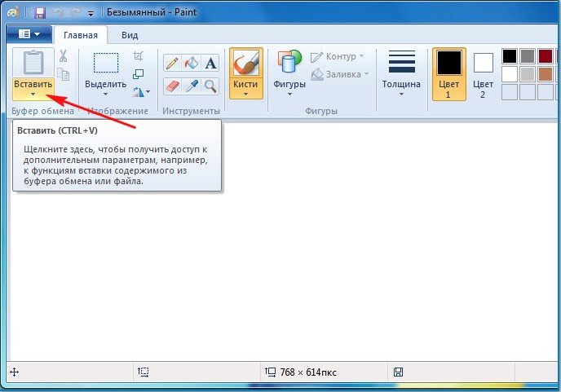Open the Толщина line width dropdown
Image resolution: width=561 pixels, height=392 pixels.
[401, 73]
